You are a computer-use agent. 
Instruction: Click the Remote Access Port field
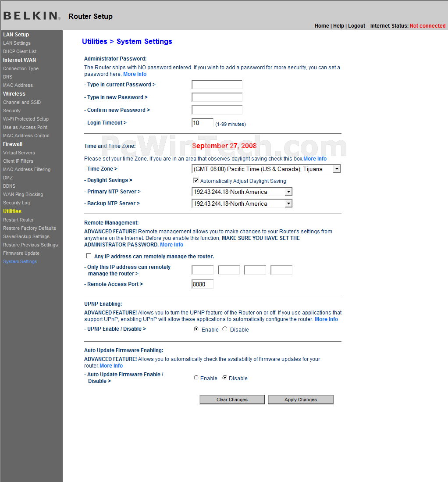click(x=203, y=284)
